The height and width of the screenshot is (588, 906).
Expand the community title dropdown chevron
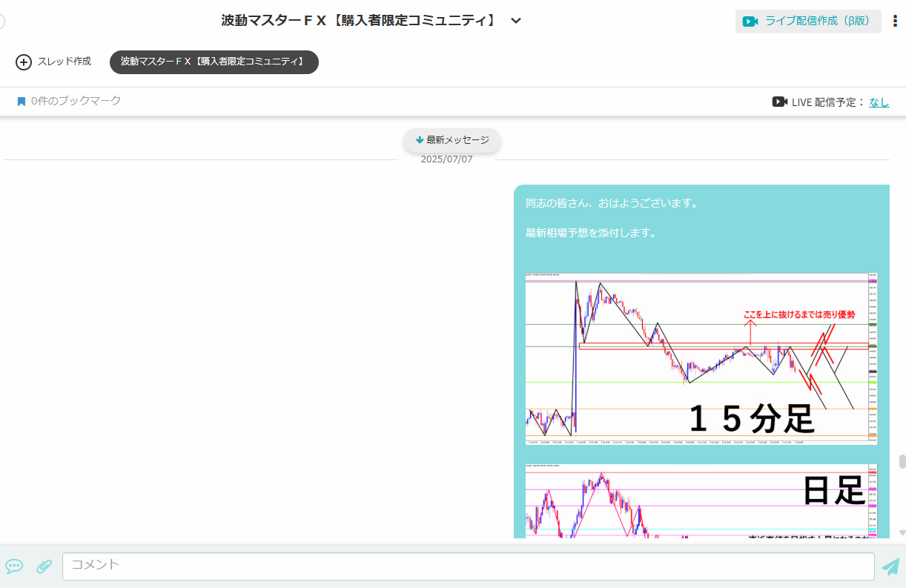(x=516, y=21)
